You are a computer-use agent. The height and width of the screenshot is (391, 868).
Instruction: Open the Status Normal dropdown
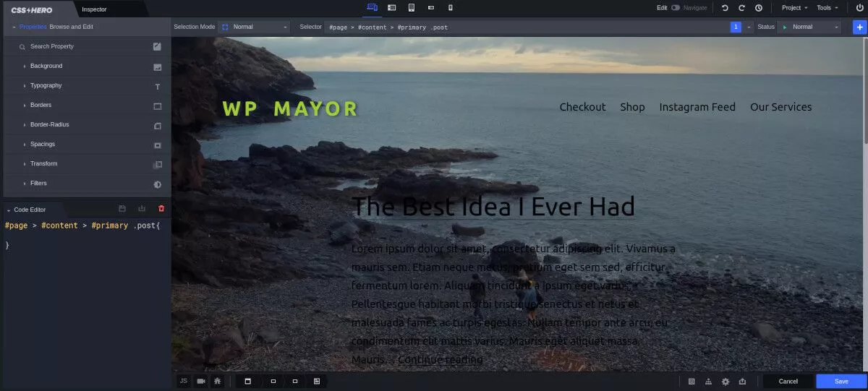809,27
